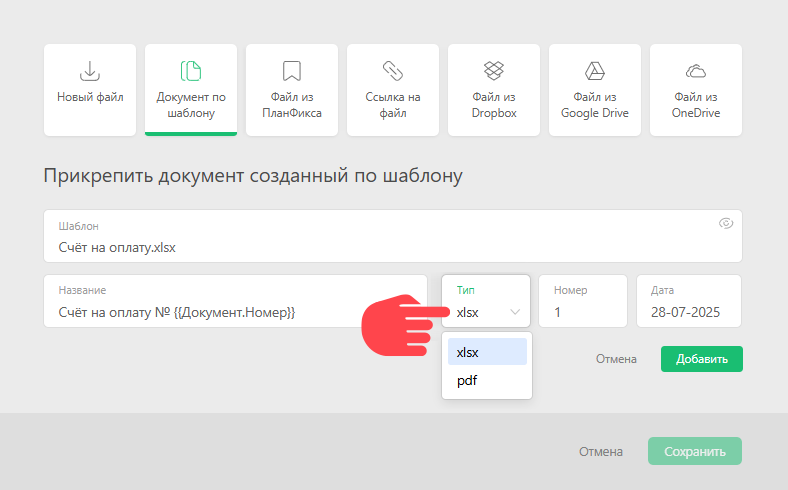Switch to "Ссылка на файл" tab label
Image resolution: width=788 pixels, height=490 pixels.
(393, 105)
